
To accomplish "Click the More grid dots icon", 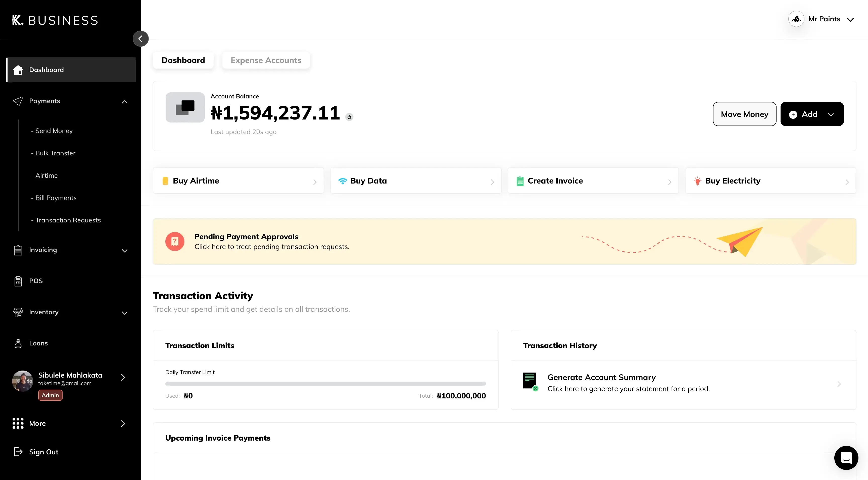I will coord(18,423).
